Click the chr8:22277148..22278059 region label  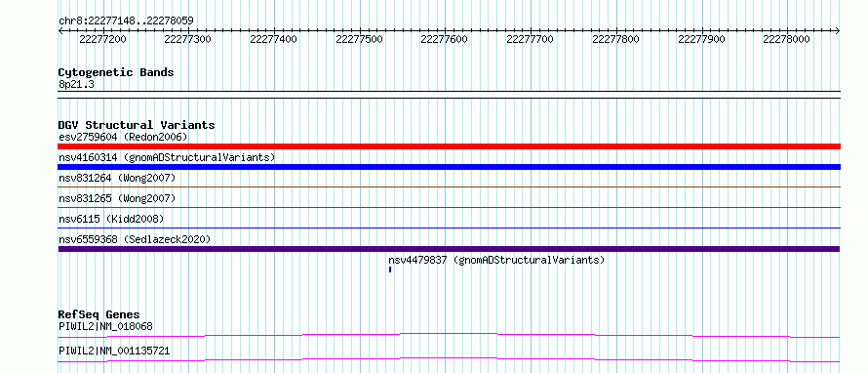tap(126, 21)
